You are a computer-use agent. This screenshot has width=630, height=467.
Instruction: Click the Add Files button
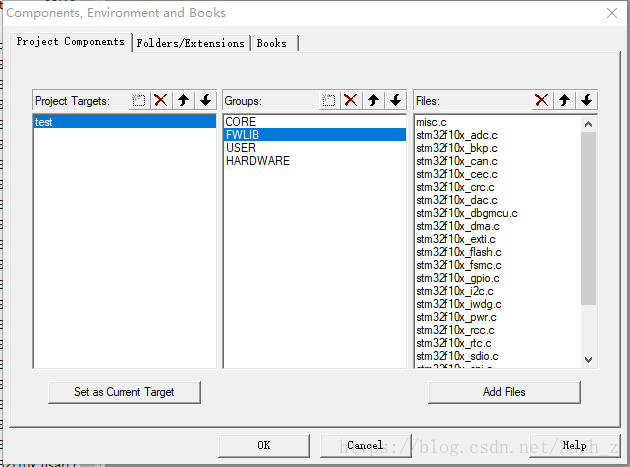tap(504, 392)
